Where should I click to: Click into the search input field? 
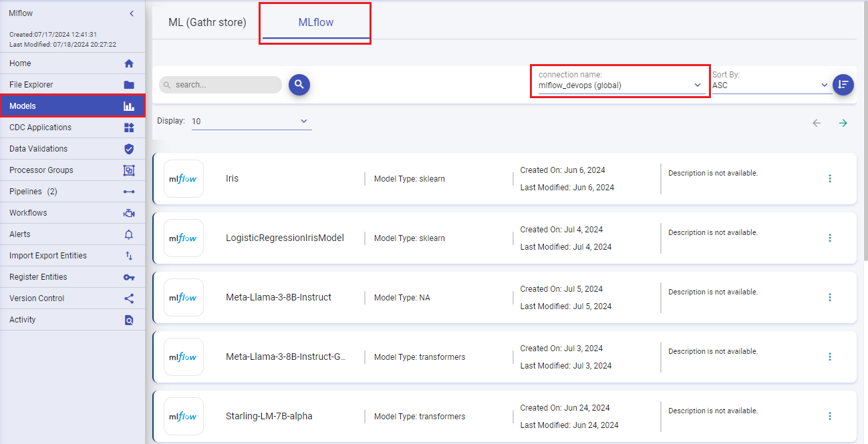221,85
